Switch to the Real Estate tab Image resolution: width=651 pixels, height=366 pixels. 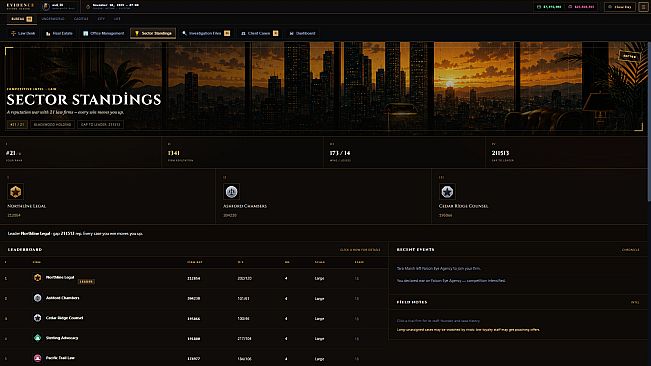(x=59, y=33)
